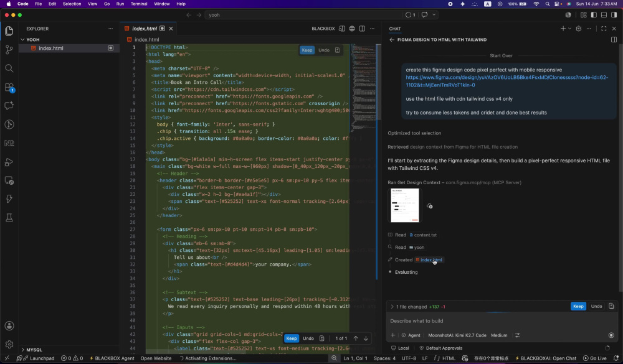
Task: Click Undo in bottom editor change bar
Action: pyautogui.click(x=308, y=338)
